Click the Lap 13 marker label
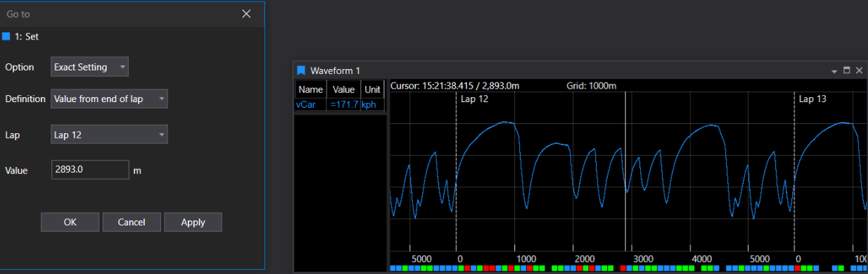 click(x=812, y=99)
